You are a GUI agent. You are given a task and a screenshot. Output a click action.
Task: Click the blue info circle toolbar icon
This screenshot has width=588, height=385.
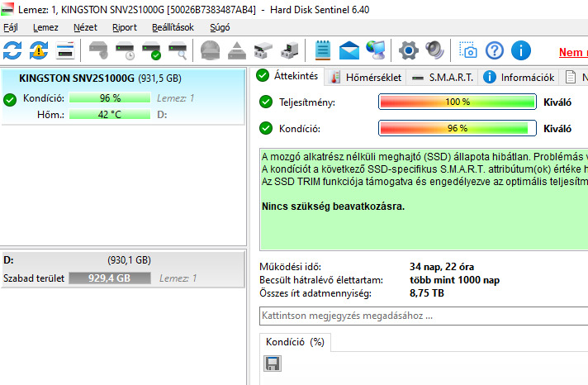(521, 50)
